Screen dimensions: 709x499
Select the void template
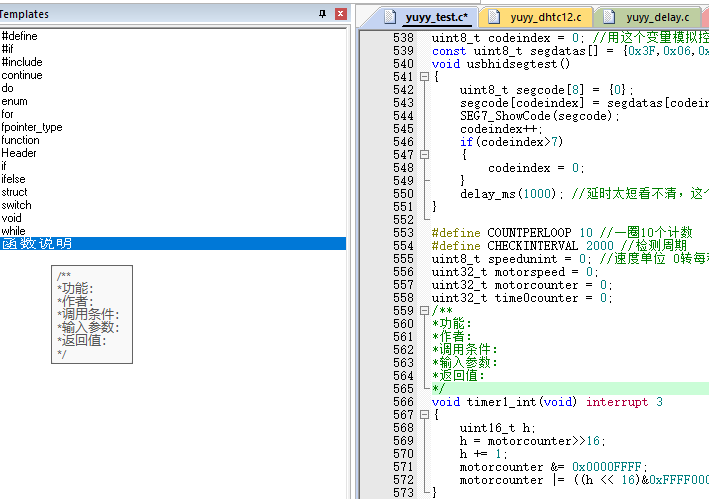coord(173,218)
